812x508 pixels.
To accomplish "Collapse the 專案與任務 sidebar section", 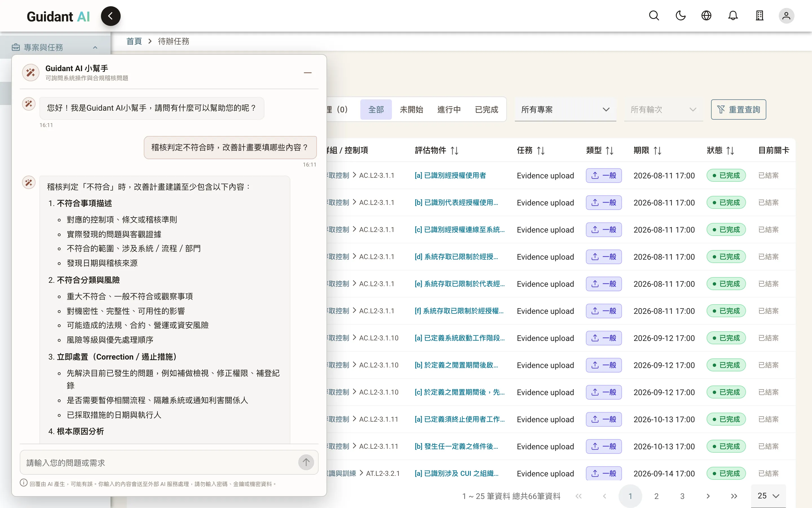I will [55, 47].
